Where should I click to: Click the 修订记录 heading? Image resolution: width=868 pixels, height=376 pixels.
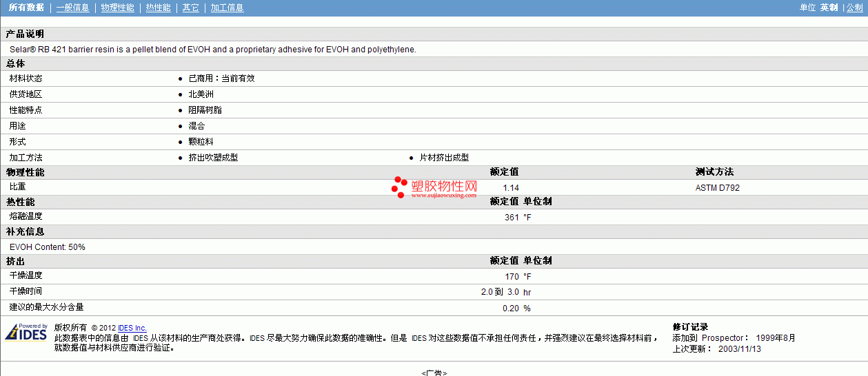pyautogui.click(x=690, y=327)
